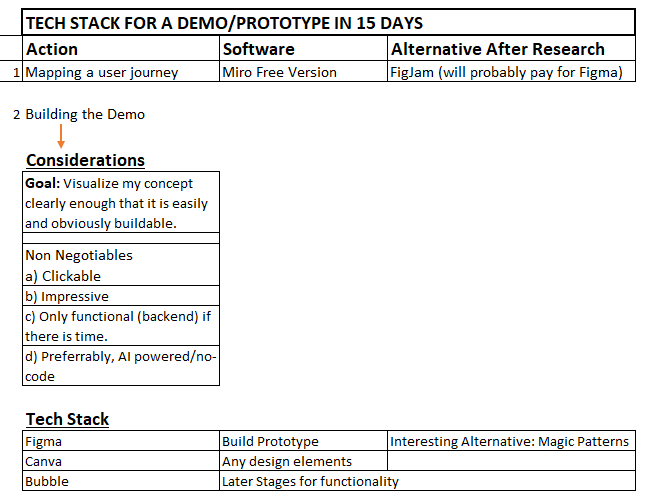
Task: Click the 'Miro Free Version' cell
Action: pyautogui.click(x=303, y=72)
